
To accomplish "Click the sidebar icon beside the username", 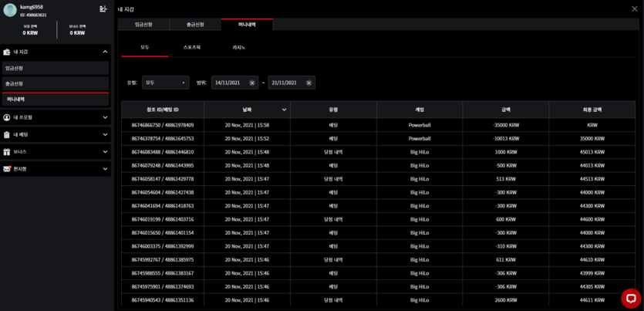I will click(103, 8).
